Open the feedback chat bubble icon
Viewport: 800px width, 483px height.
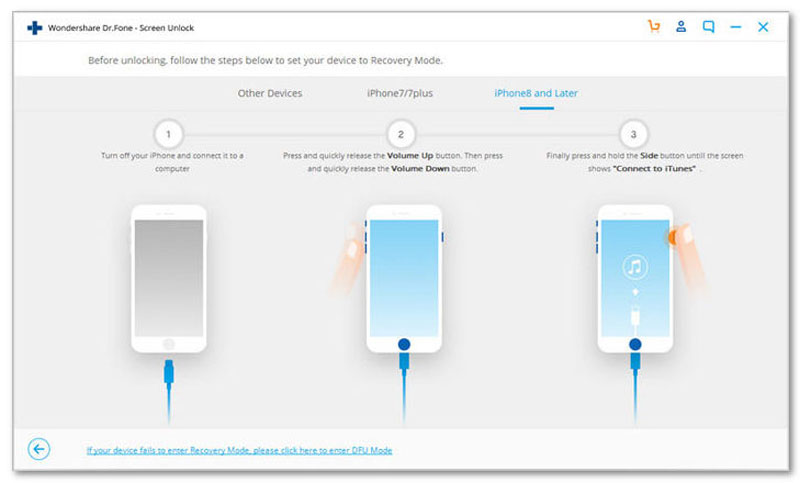708,27
